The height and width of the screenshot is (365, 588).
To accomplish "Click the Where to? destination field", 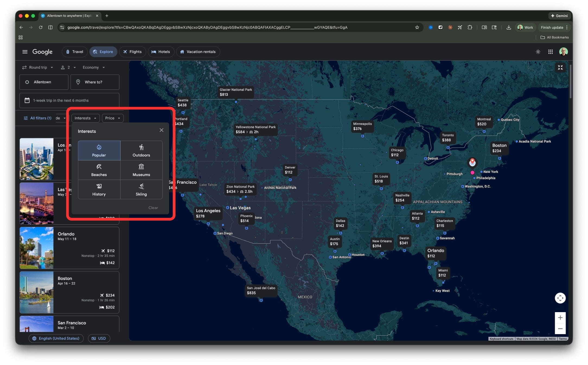I will (x=95, y=82).
